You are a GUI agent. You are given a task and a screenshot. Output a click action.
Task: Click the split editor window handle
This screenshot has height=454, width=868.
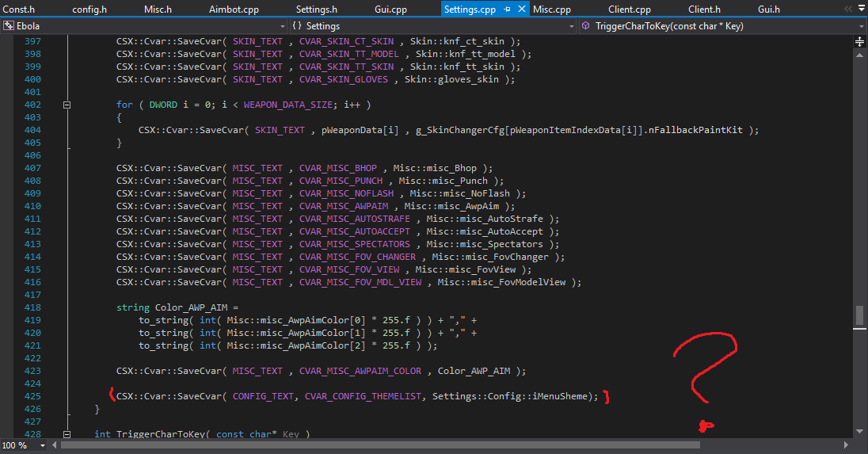pos(859,40)
